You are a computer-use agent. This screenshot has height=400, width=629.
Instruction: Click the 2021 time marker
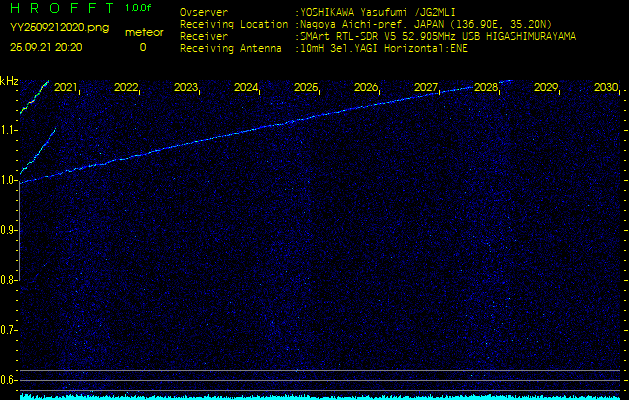click(x=66, y=88)
